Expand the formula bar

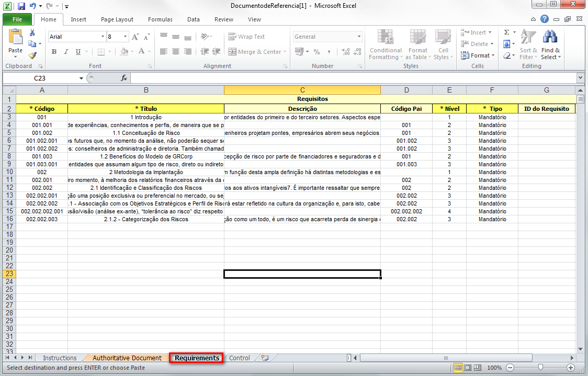coord(581,77)
